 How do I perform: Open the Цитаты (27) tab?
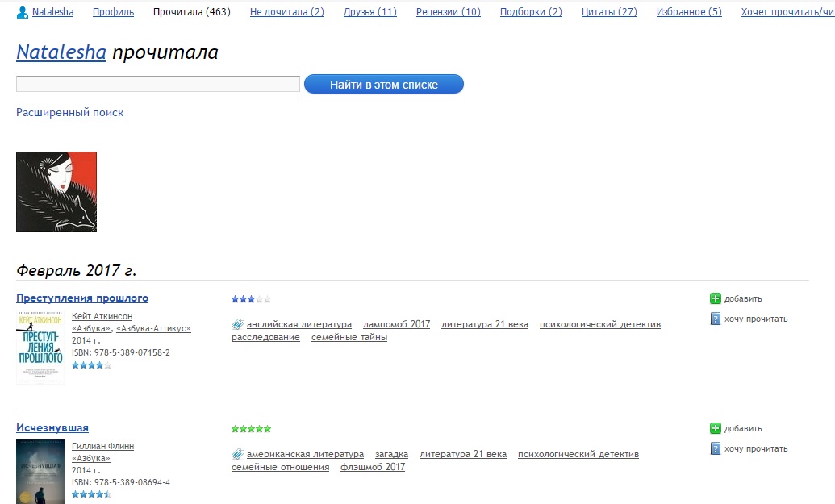point(609,12)
